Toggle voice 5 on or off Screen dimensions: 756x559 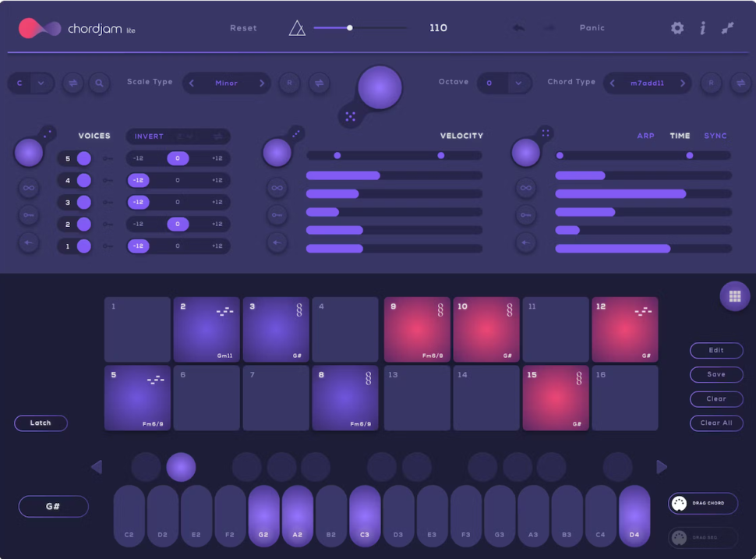pos(83,158)
